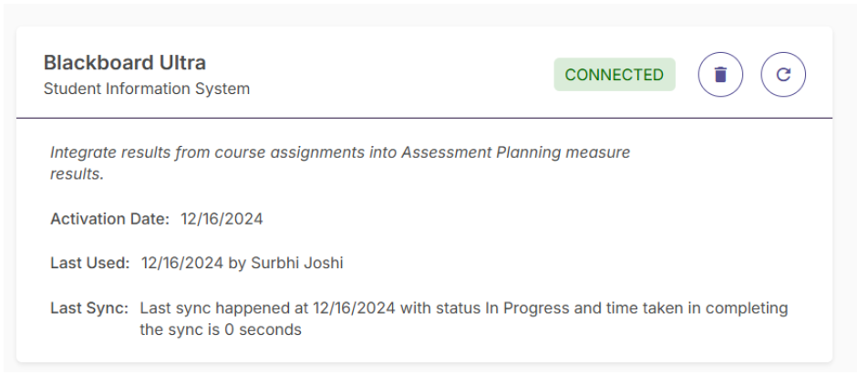This screenshot has height=375, width=868.
Task: Select the Blackboard Ultra title
Action: click(125, 63)
